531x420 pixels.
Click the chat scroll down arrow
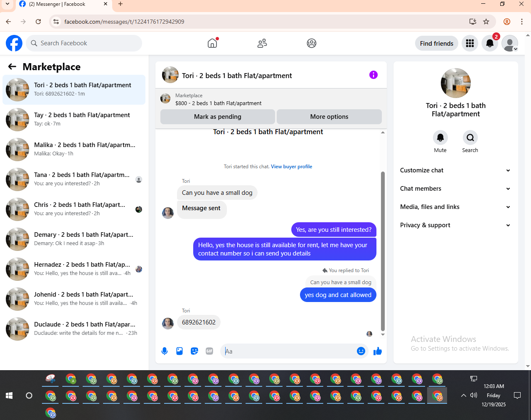click(x=383, y=334)
